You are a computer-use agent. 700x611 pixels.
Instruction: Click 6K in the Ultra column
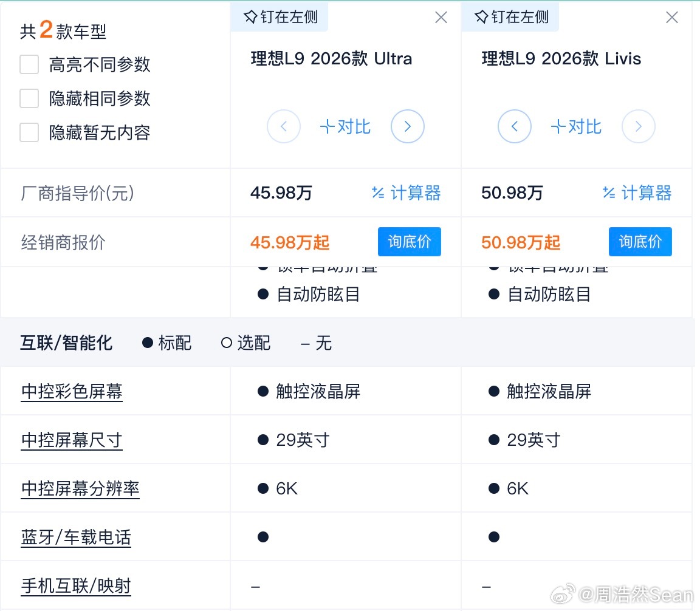click(x=287, y=489)
